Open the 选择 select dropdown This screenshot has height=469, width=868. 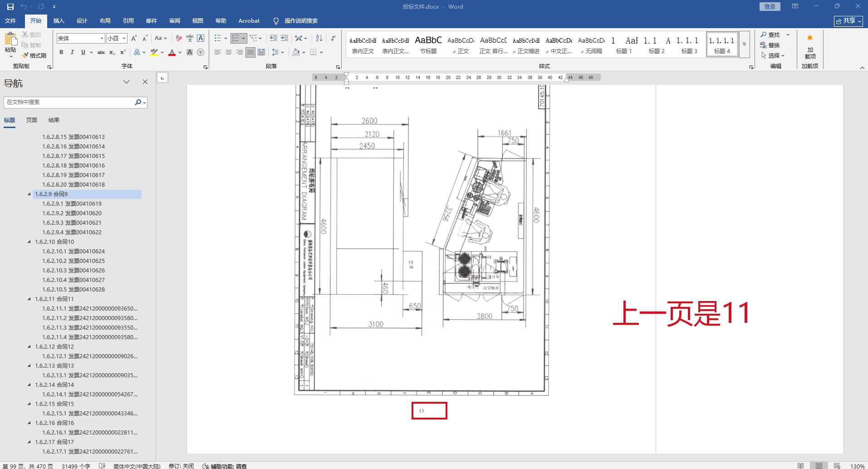coord(773,55)
